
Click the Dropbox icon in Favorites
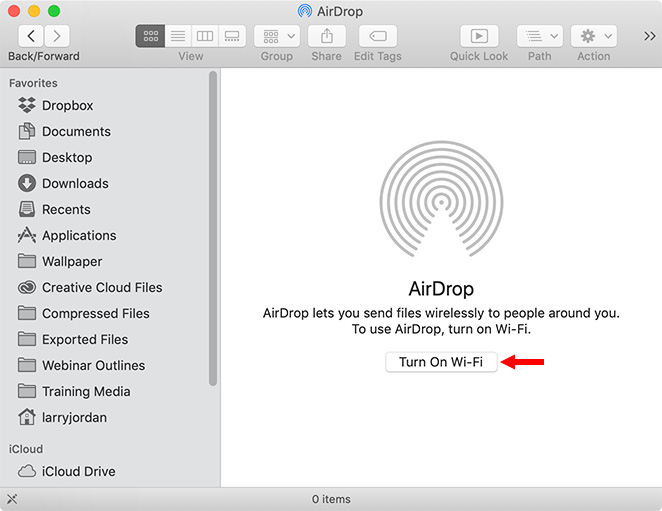point(27,105)
